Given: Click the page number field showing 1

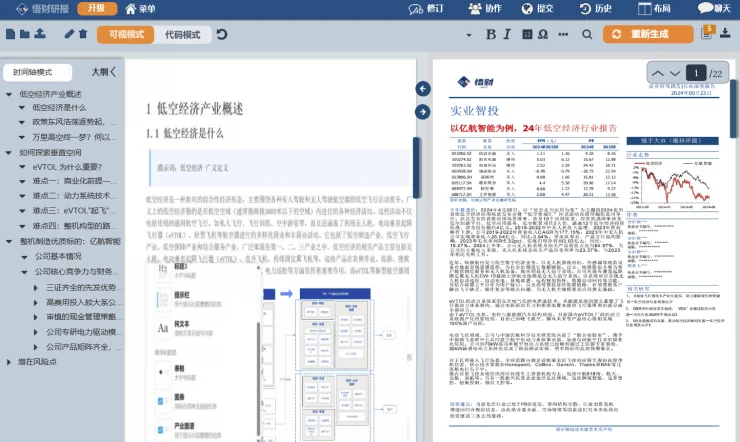Looking at the screenshot, I should point(696,73).
